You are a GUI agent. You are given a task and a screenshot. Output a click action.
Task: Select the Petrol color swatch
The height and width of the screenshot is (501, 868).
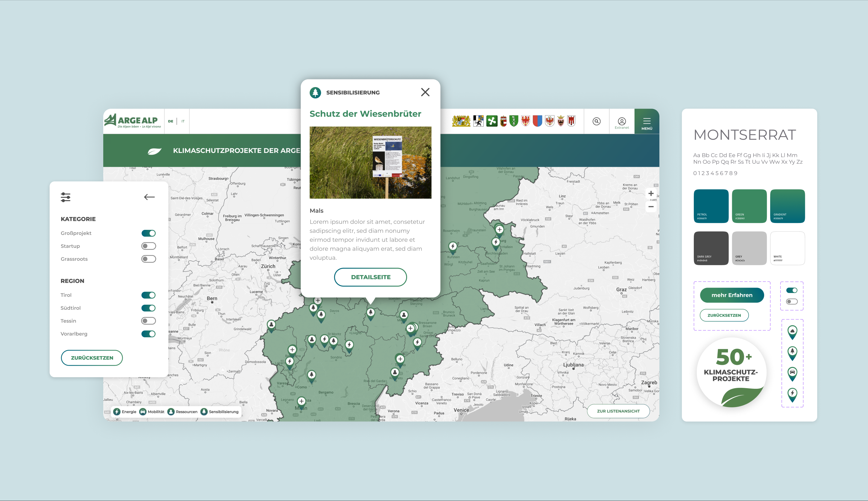(711, 206)
